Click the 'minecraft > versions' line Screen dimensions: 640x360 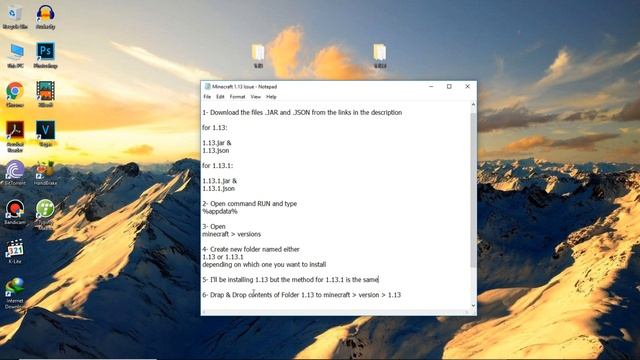point(231,234)
